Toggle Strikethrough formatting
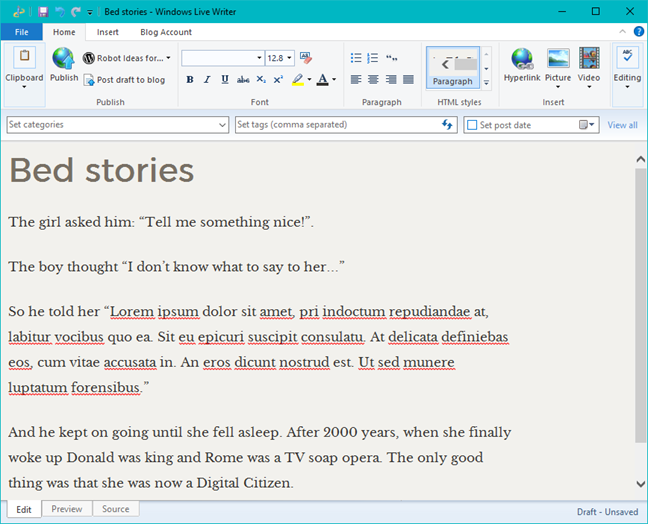 pyautogui.click(x=243, y=79)
